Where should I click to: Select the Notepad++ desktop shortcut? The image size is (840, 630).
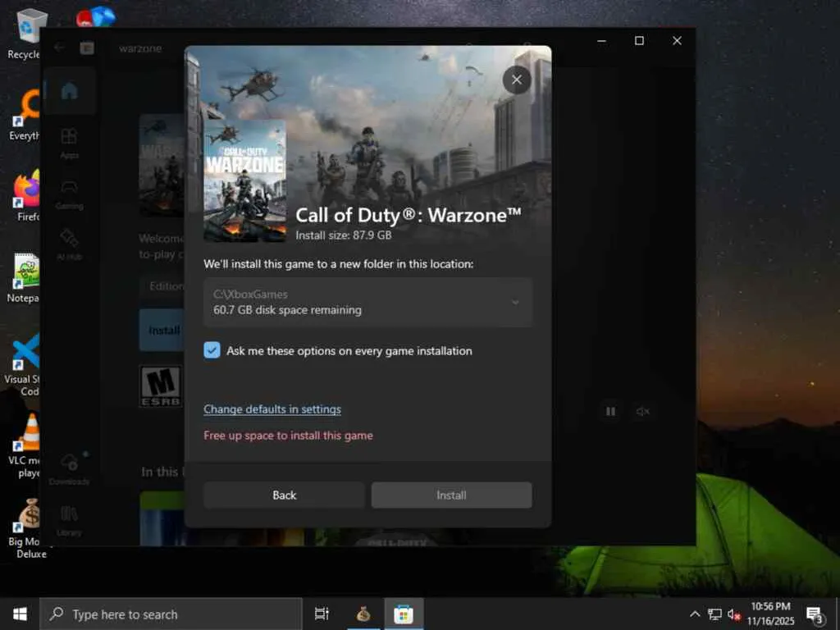24,277
